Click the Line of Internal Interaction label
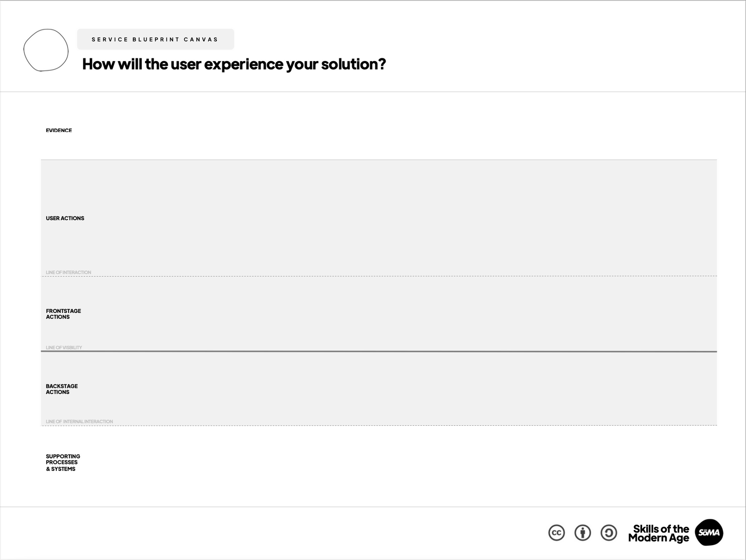The width and height of the screenshot is (746, 560). 79,422
